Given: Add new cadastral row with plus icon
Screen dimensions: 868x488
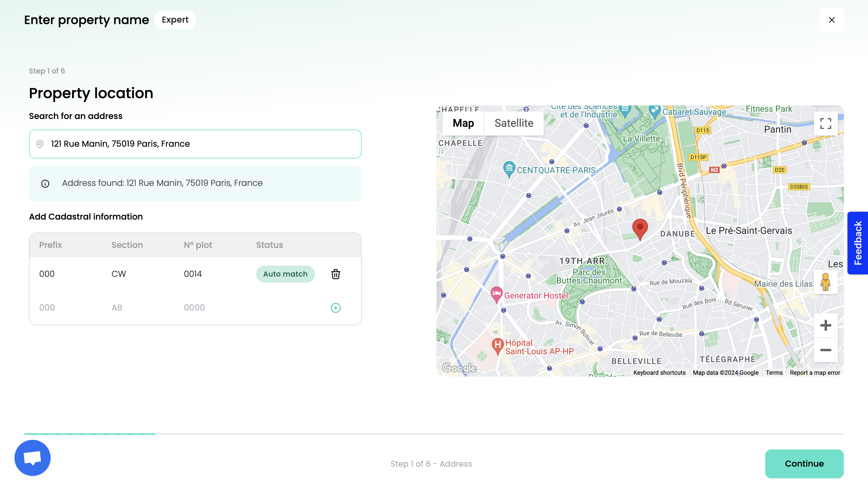Looking at the screenshot, I should pos(335,308).
